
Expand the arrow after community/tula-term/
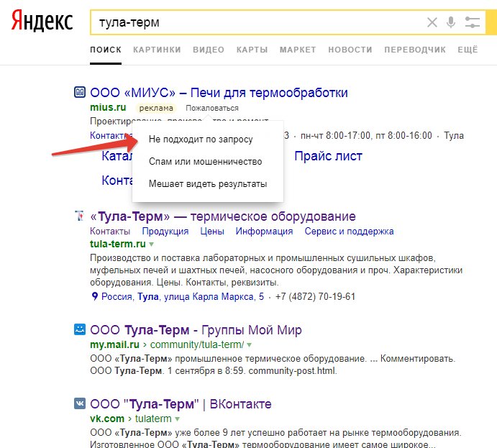coord(249,344)
